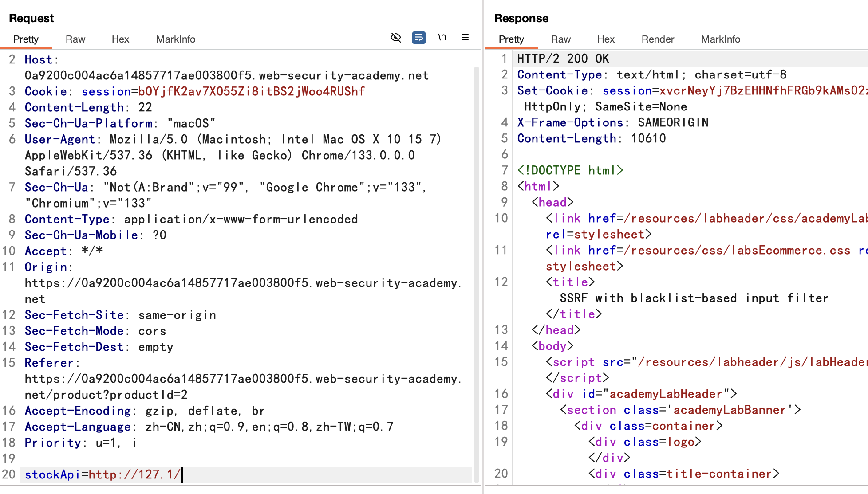Switch to the Request Hex tab
This screenshot has width=868, height=494.
(120, 39)
